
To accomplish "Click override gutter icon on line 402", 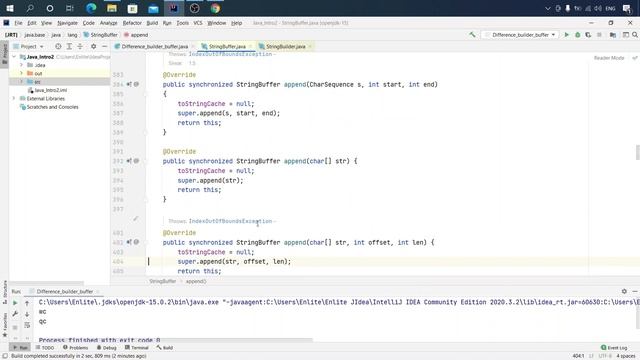I will pos(129,242).
